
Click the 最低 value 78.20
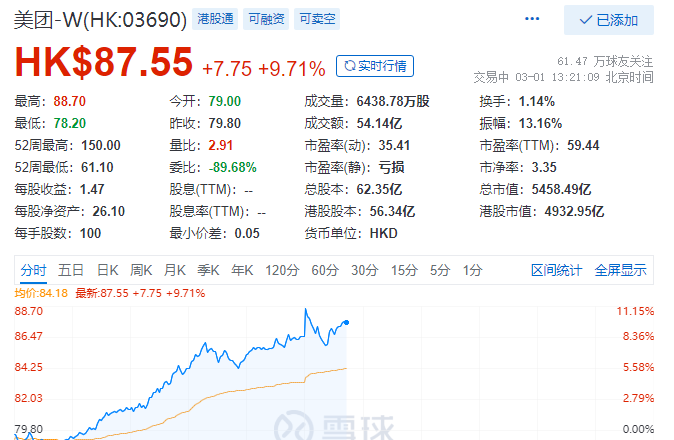point(70,123)
